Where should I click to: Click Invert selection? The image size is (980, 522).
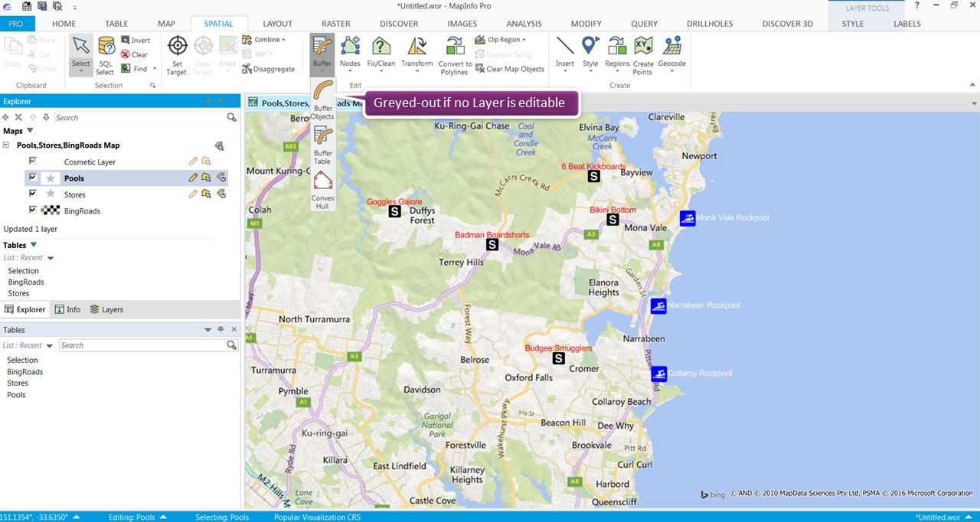[136, 40]
